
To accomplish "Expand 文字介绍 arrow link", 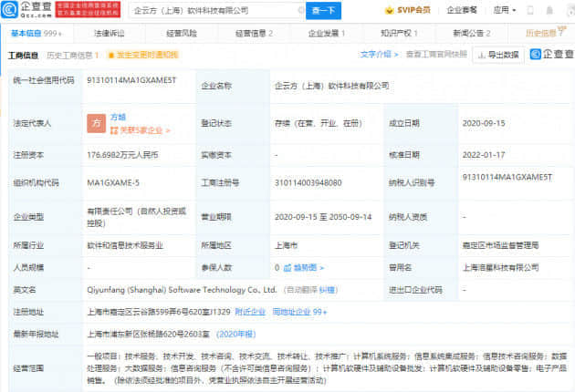I will (379, 54).
